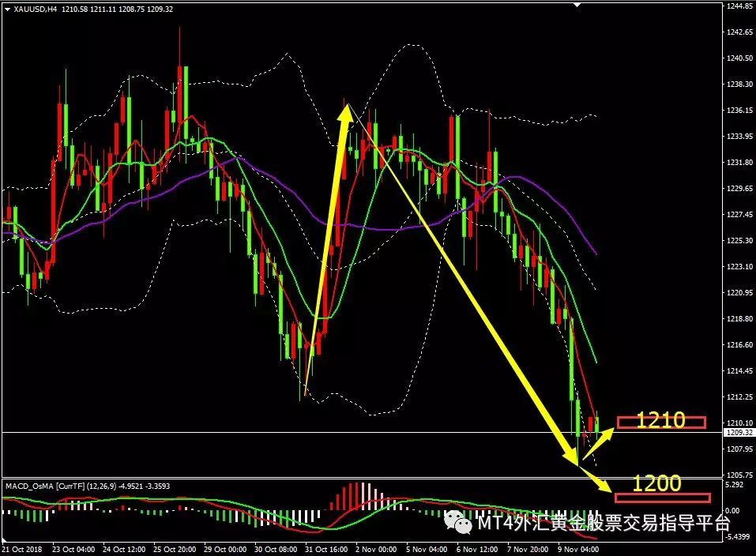Click the current price tag 1209.32
The width and height of the screenshot is (756, 556).
pyautogui.click(x=739, y=433)
